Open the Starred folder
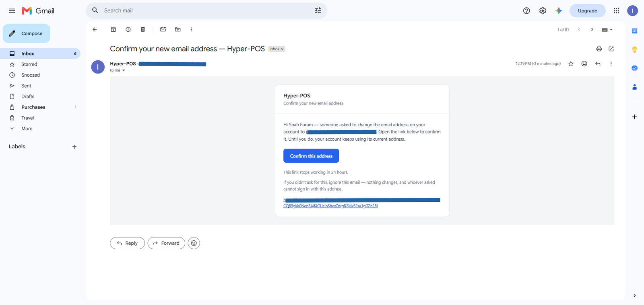The height and width of the screenshot is (305, 644). [x=40, y=64]
